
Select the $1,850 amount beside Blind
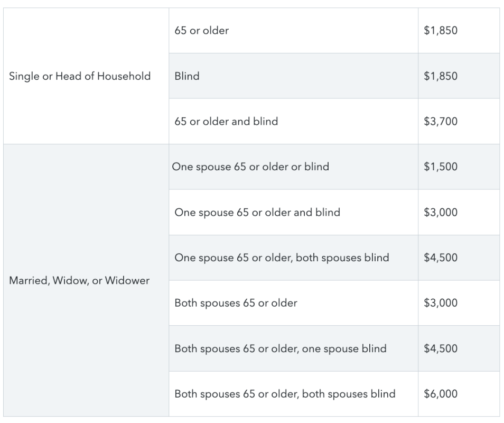coord(459,76)
